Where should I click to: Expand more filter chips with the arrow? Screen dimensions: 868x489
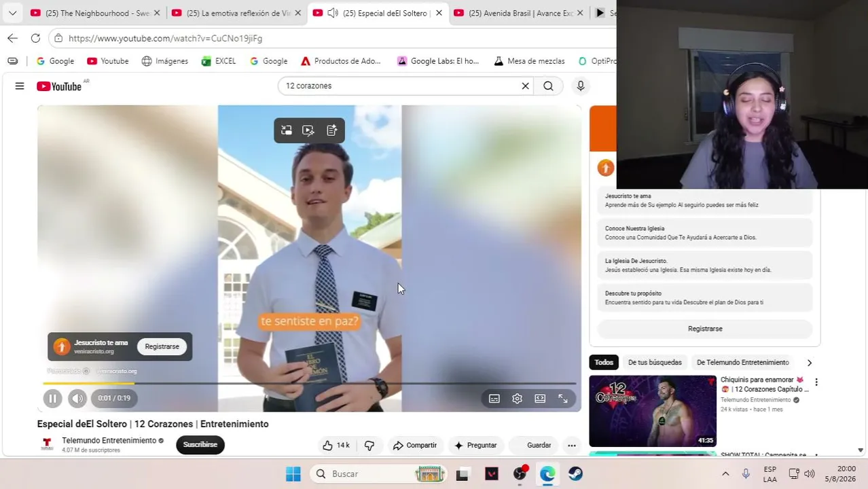809,363
